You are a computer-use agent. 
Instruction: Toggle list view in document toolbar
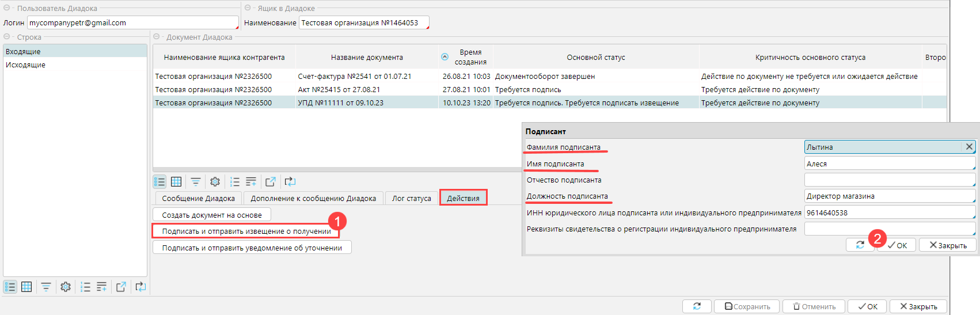(159, 182)
